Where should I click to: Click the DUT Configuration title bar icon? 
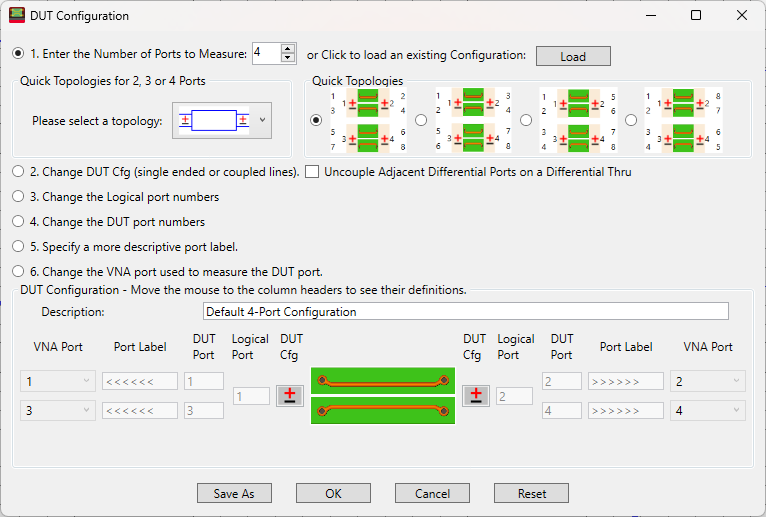(17, 16)
